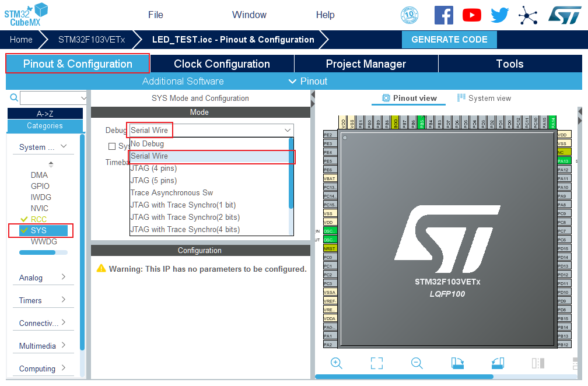
Task: Open the 10-year anniversary badge icon
Action: pos(409,15)
